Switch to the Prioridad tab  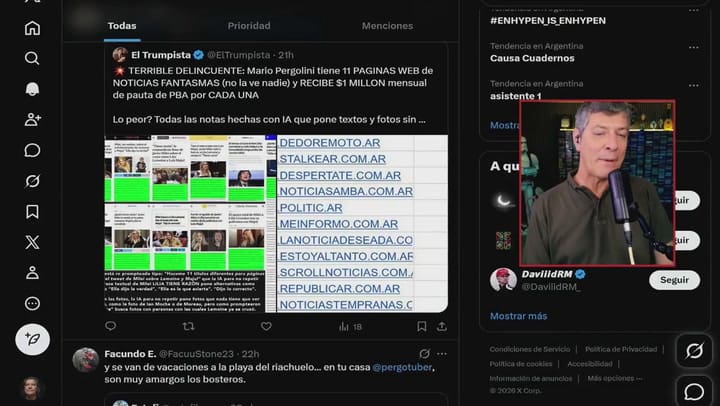click(x=249, y=26)
